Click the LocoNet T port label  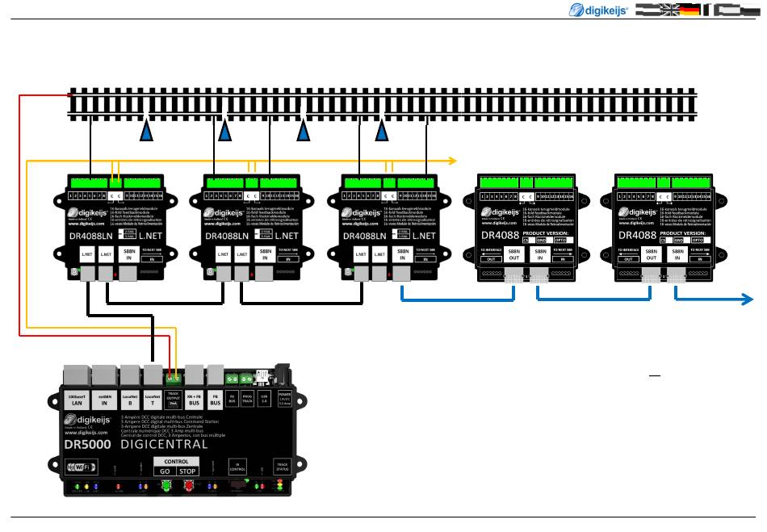coord(153,400)
